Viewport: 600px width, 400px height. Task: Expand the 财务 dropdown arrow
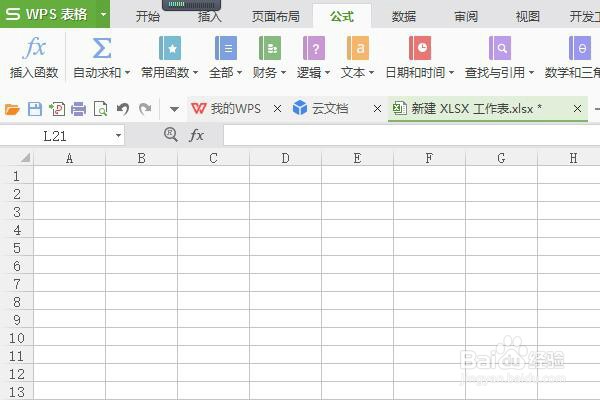[x=283, y=72]
